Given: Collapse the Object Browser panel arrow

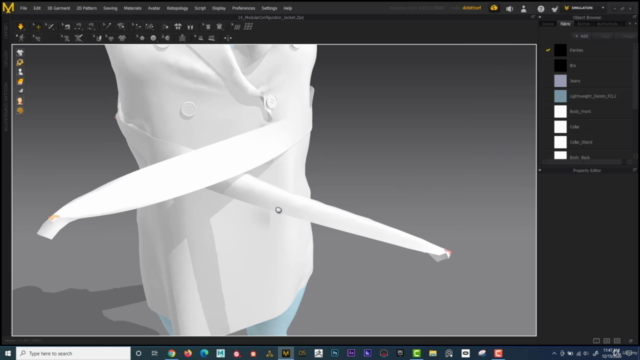Looking at the screenshot, I should pos(540,18).
